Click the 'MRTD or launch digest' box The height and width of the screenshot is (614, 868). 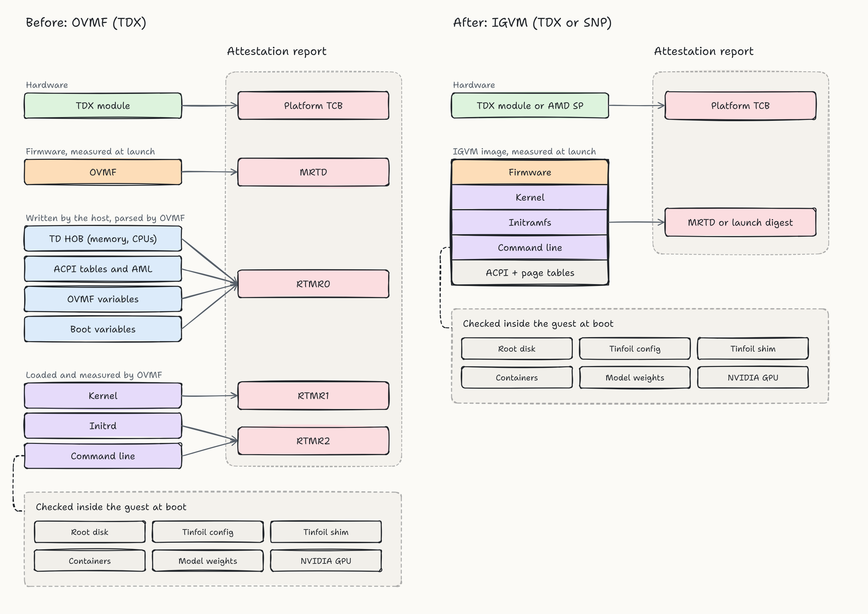[740, 222]
